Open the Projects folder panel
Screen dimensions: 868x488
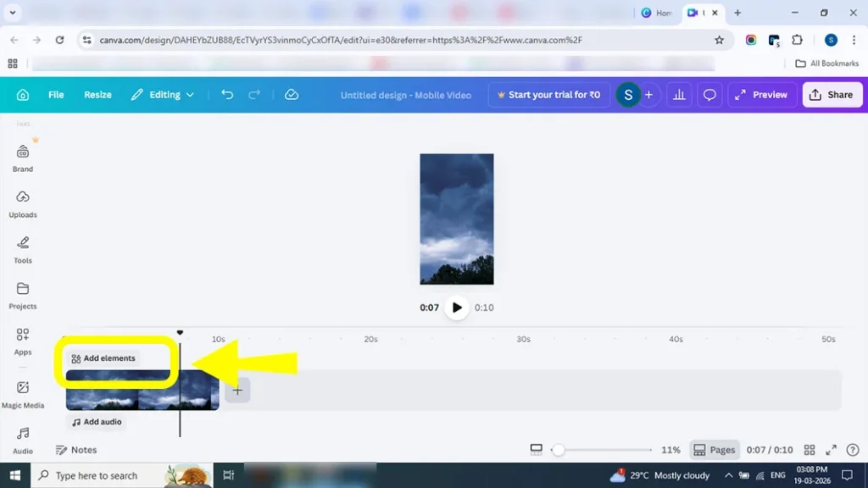[x=23, y=295]
